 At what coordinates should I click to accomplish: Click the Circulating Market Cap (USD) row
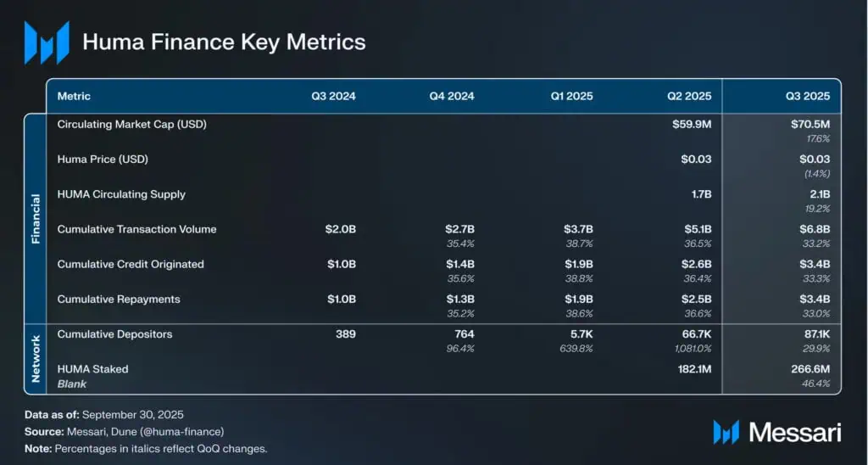tap(131, 125)
